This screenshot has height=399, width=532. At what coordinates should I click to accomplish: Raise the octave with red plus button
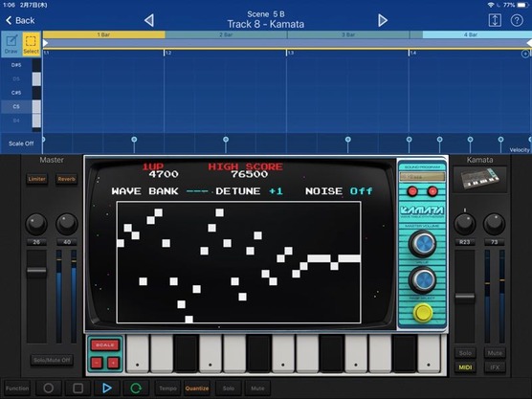pyautogui.click(x=113, y=363)
